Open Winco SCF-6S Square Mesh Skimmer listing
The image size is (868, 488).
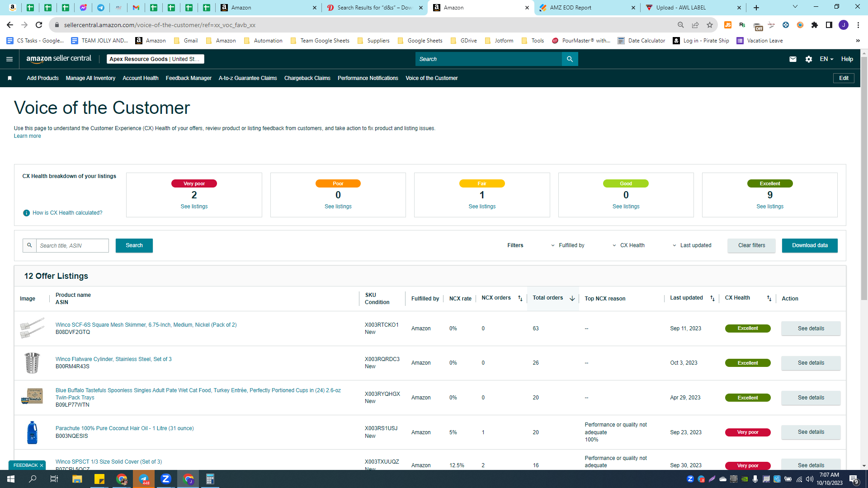(146, 325)
